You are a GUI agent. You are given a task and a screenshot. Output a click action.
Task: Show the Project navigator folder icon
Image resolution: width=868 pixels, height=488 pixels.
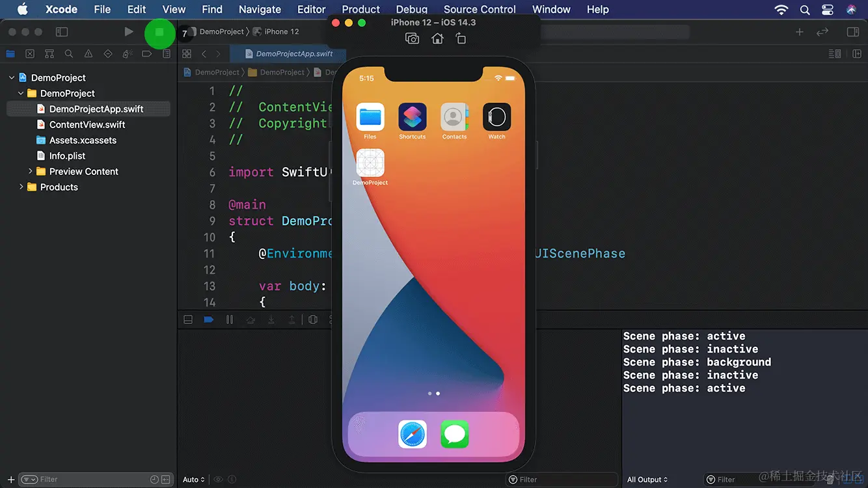pyautogui.click(x=10, y=54)
